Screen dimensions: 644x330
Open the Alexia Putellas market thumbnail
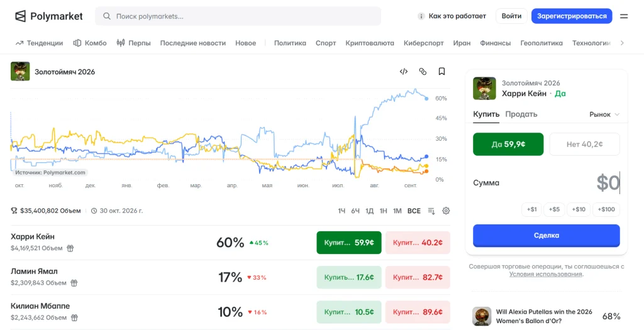click(x=482, y=316)
